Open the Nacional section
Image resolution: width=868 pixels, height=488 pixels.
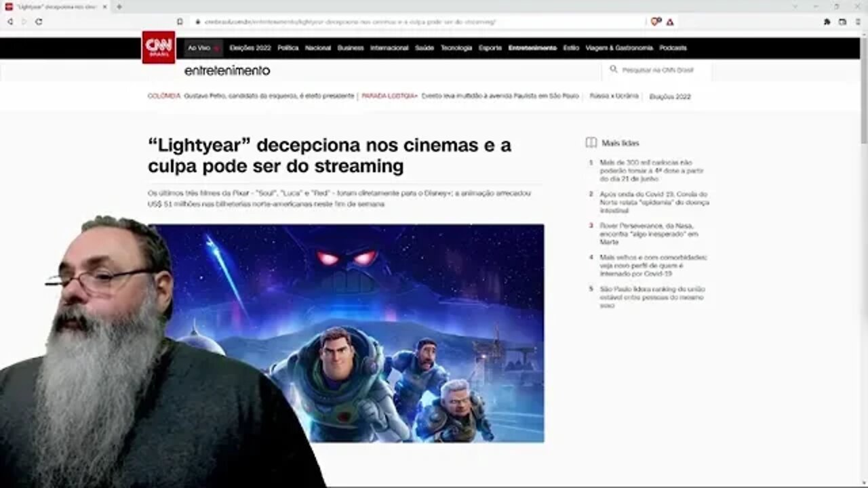click(x=318, y=48)
